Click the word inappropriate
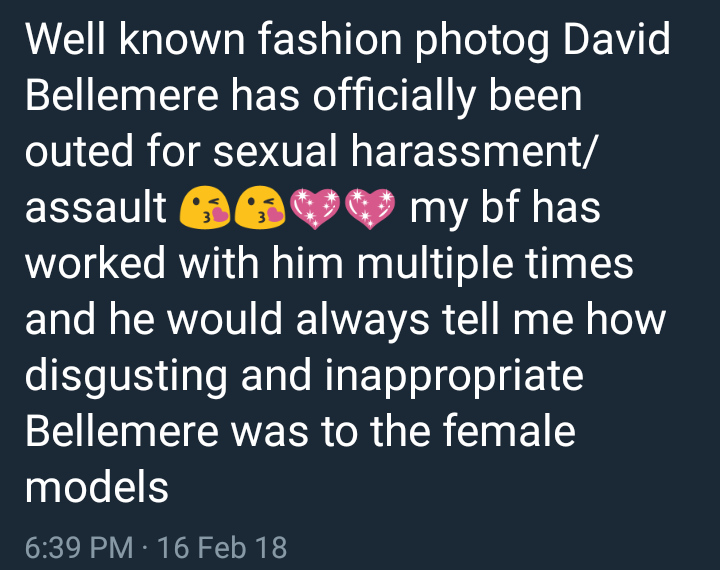720x570 pixels. [x=455, y=377]
